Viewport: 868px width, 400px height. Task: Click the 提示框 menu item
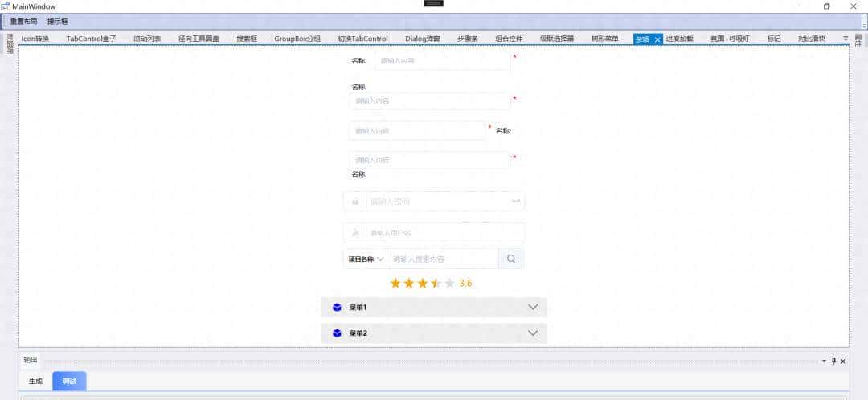point(58,21)
